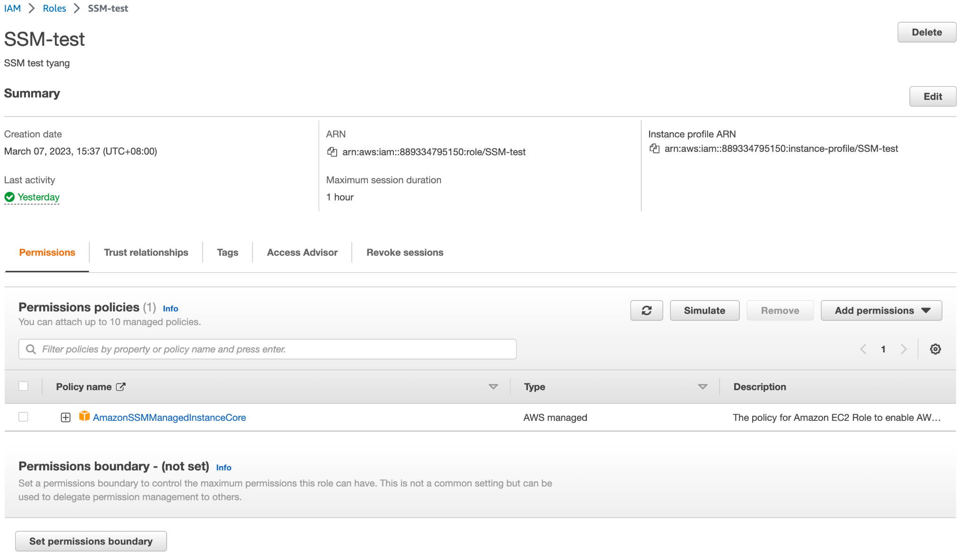
Task: Click the refresh icon in Permissions policies
Action: (x=646, y=310)
